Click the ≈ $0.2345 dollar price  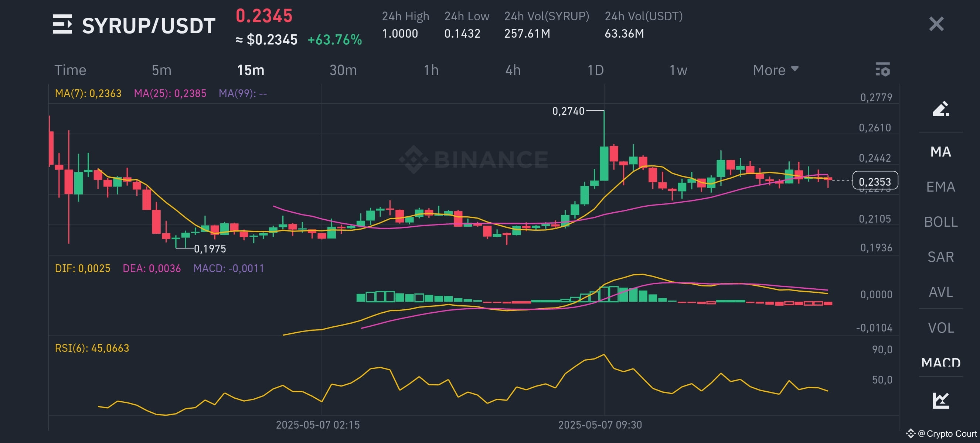[266, 40]
